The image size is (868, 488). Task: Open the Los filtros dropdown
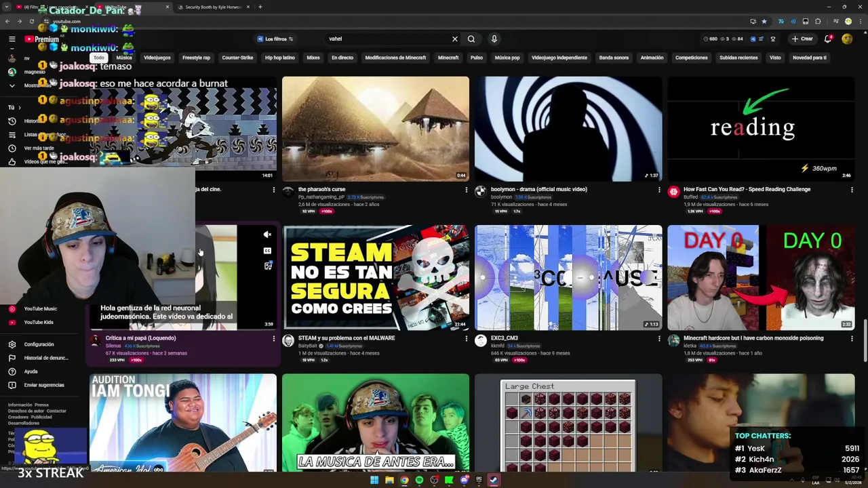[x=275, y=39]
